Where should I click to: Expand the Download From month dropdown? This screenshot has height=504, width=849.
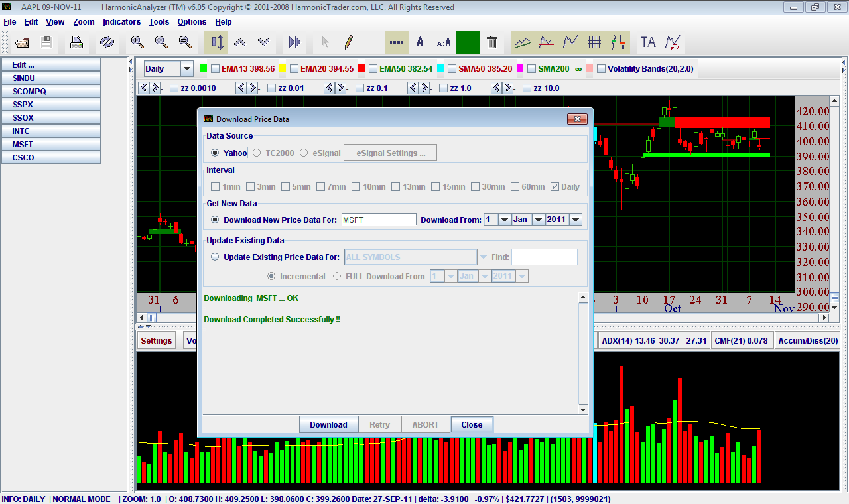click(538, 220)
